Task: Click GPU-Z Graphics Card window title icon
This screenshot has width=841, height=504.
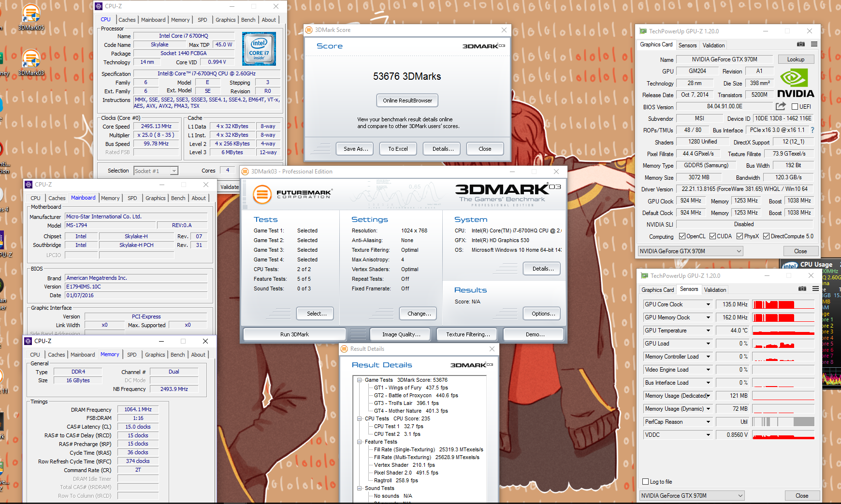Action: [643, 31]
